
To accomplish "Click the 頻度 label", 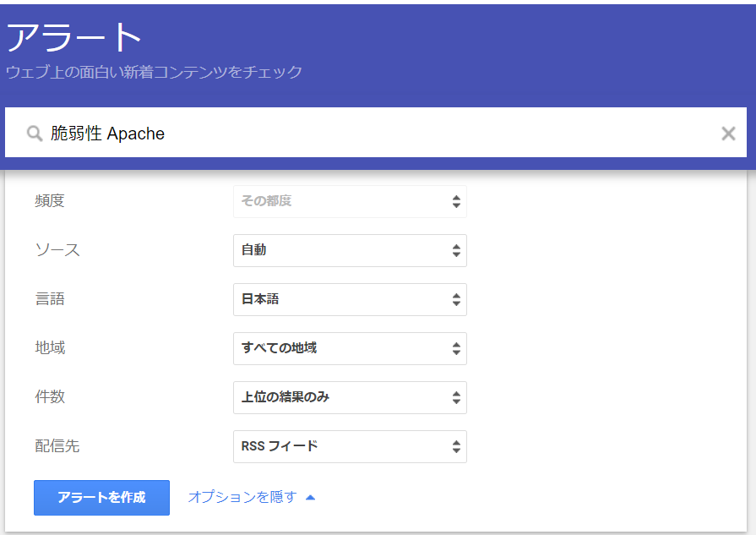I will pos(50,200).
